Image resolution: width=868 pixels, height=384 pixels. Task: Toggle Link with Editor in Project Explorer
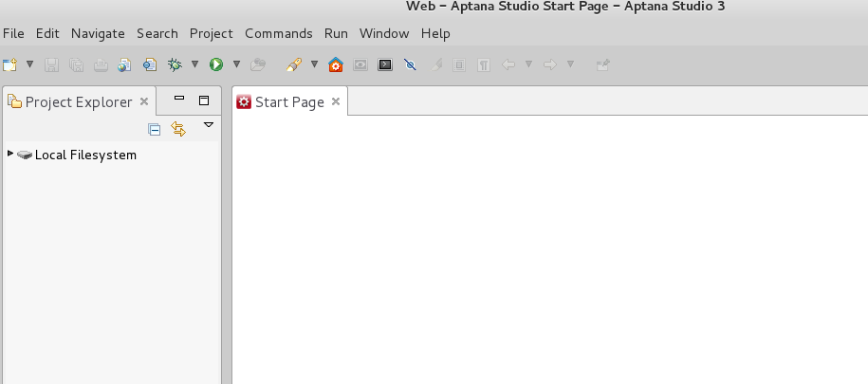point(178,129)
